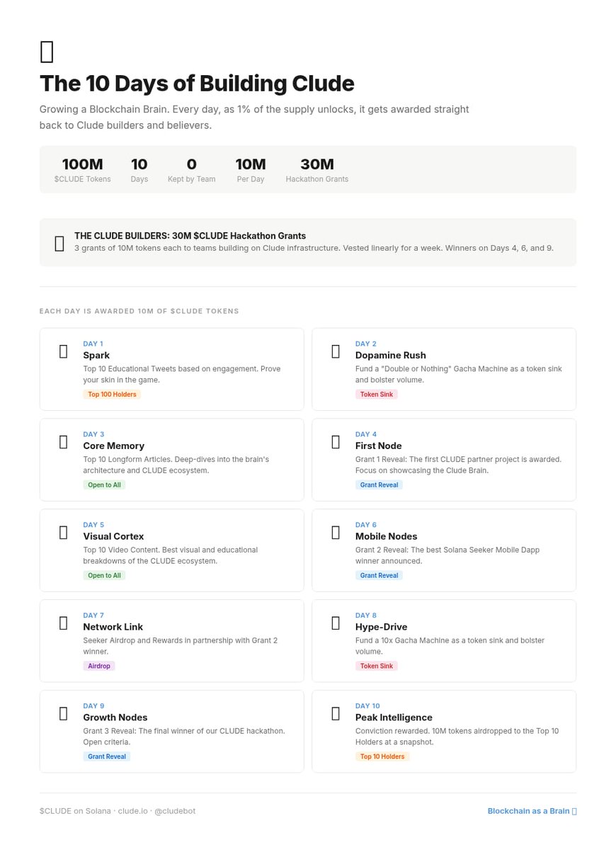Click the icon in the Network Link card
The image size is (616, 850).
pos(64,623)
